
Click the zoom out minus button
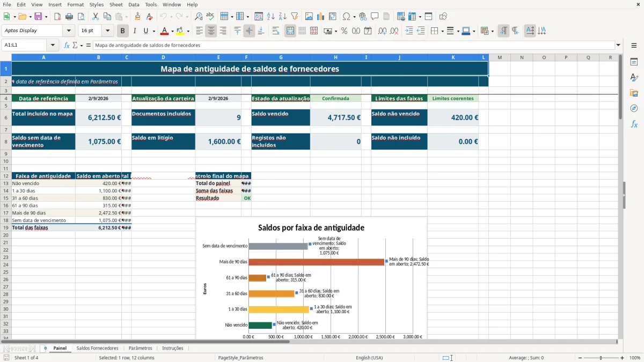pos(580,358)
